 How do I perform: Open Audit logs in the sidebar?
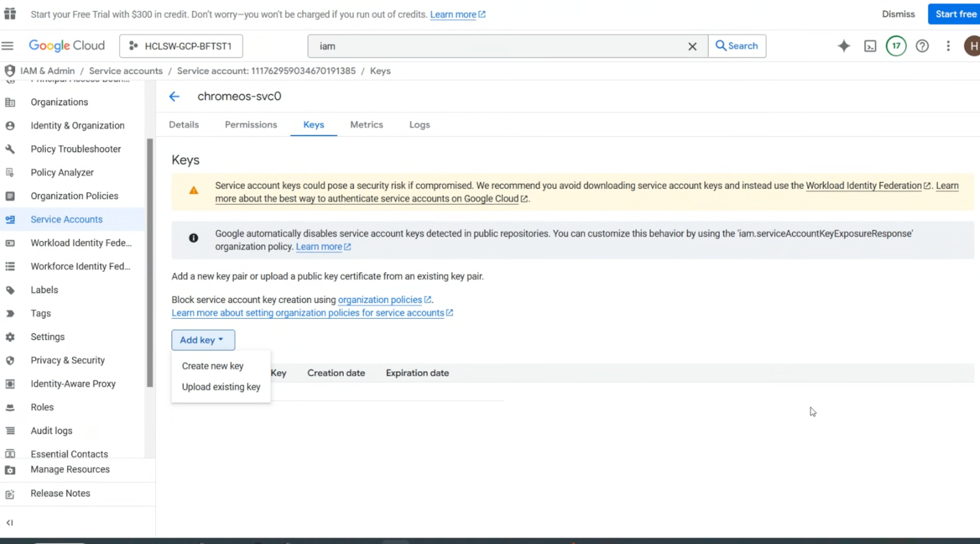pyautogui.click(x=51, y=431)
